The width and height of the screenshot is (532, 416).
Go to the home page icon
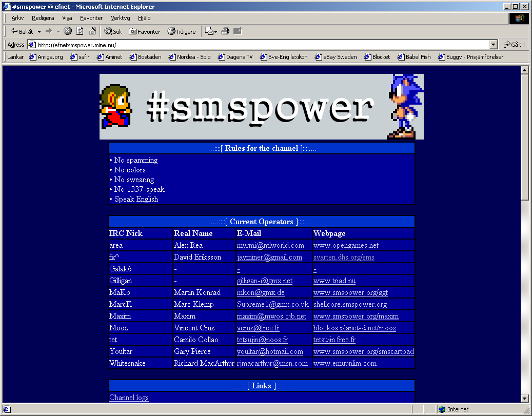[x=92, y=31]
